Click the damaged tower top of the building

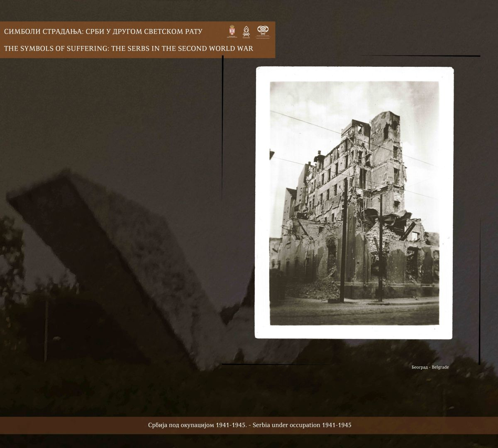pyautogui.click(x=385, y=124)
